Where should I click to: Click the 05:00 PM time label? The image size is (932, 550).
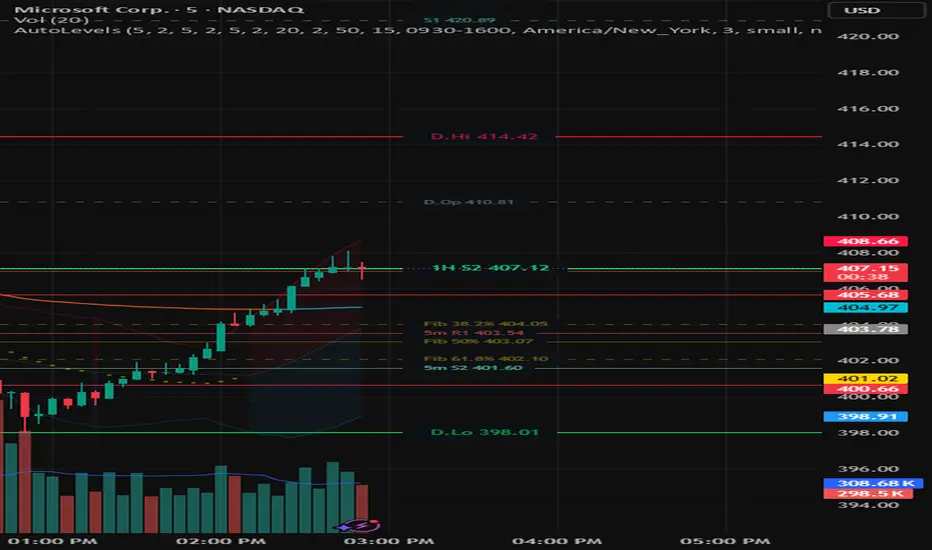pyautogui.click(x=725, y=542)
